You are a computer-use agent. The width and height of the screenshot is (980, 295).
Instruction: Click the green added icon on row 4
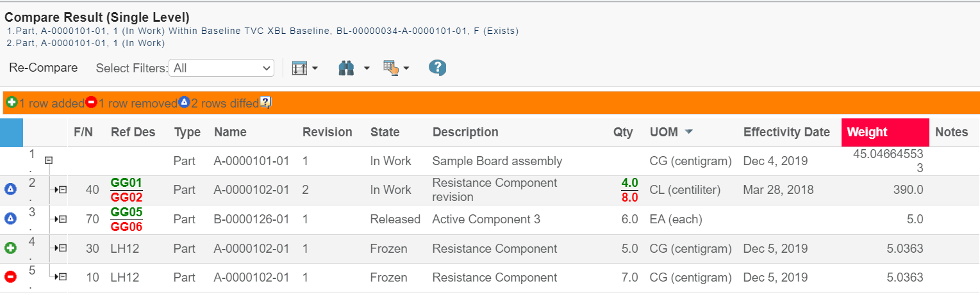[10, 248]
